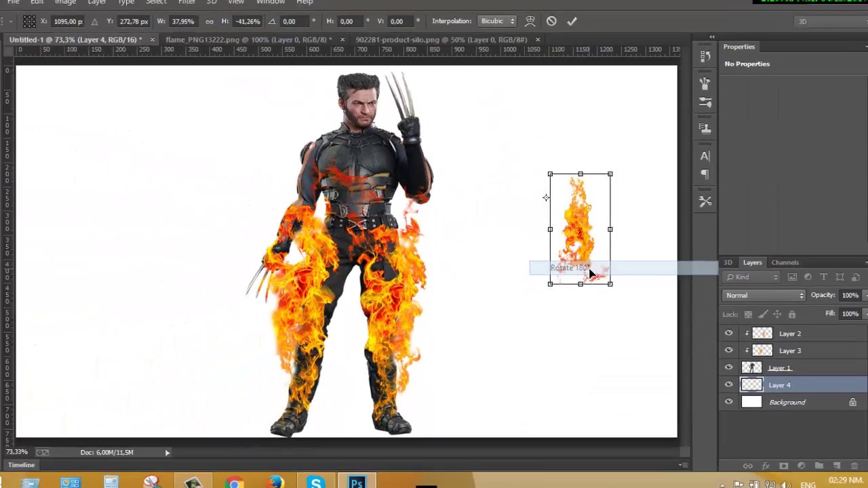Switch to warp mode icon
Viewport: 868px width, 488px height.
(530, 21)
